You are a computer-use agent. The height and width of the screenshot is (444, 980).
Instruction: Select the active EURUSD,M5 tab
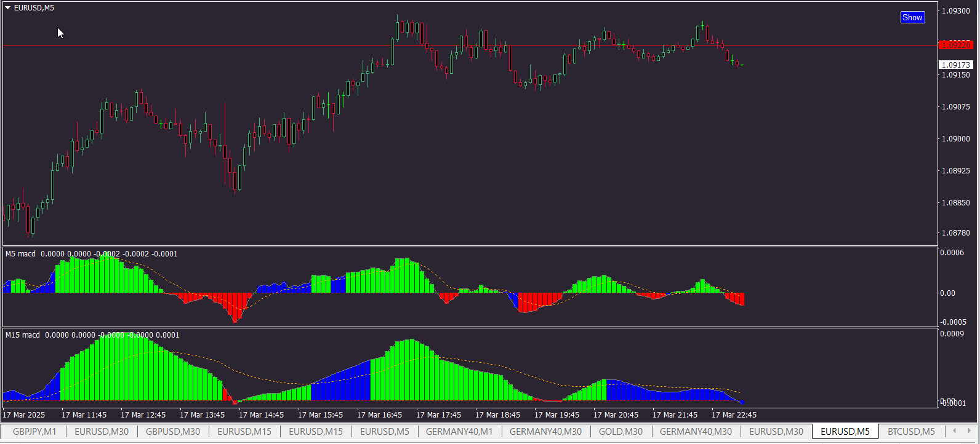845,431
